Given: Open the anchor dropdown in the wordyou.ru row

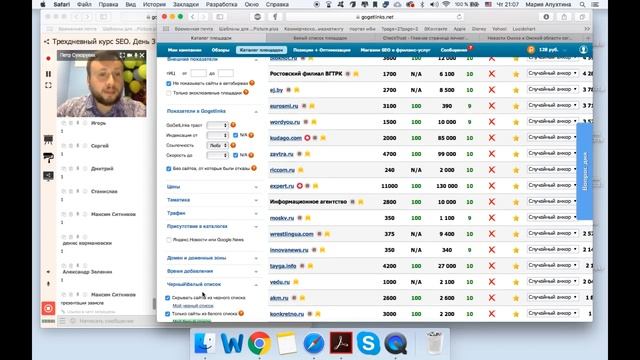Looking at the screenshot, I should click(x=552, y=122).
